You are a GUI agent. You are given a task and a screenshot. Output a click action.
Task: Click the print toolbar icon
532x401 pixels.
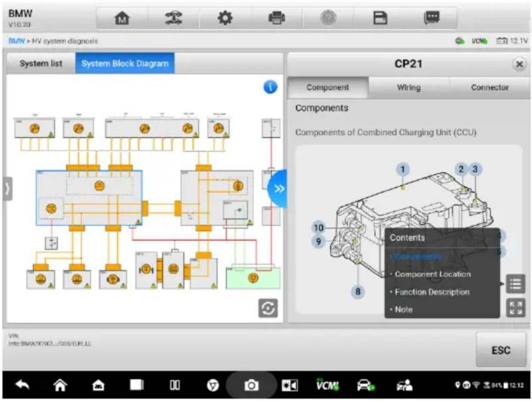(277, 17)
